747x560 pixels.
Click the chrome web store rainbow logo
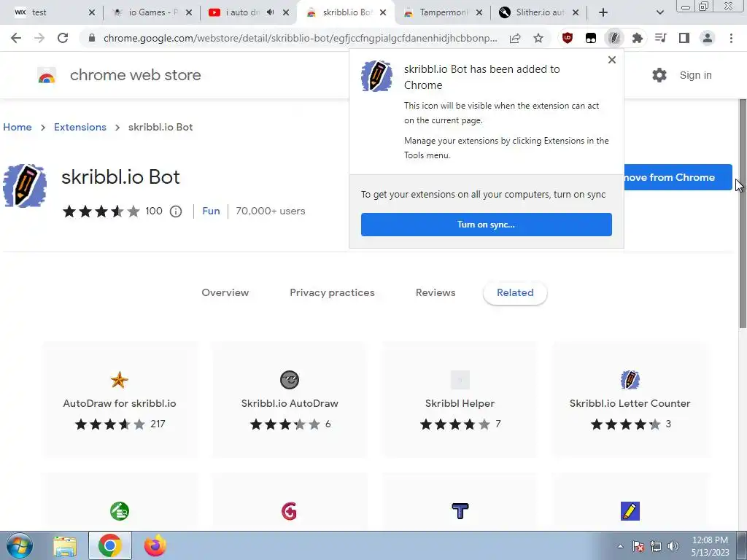47,75
